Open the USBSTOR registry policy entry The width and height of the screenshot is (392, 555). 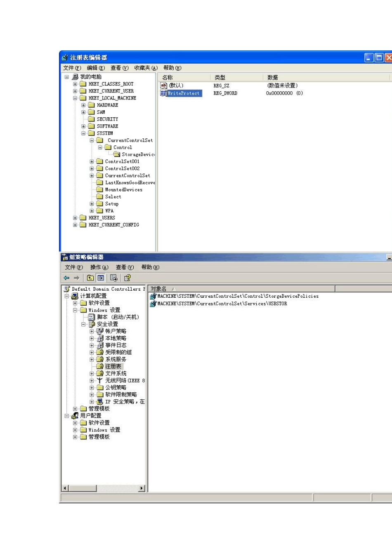[222, 304]
